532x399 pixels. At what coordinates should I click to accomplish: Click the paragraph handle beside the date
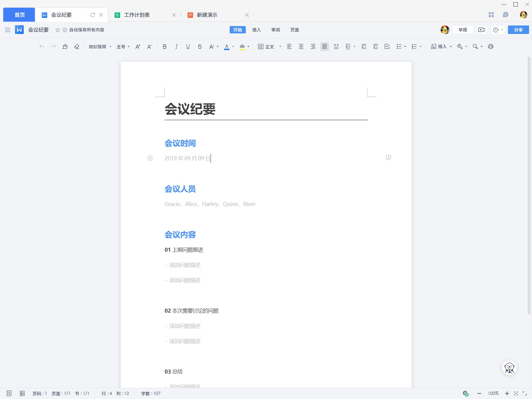coord(150,158)
